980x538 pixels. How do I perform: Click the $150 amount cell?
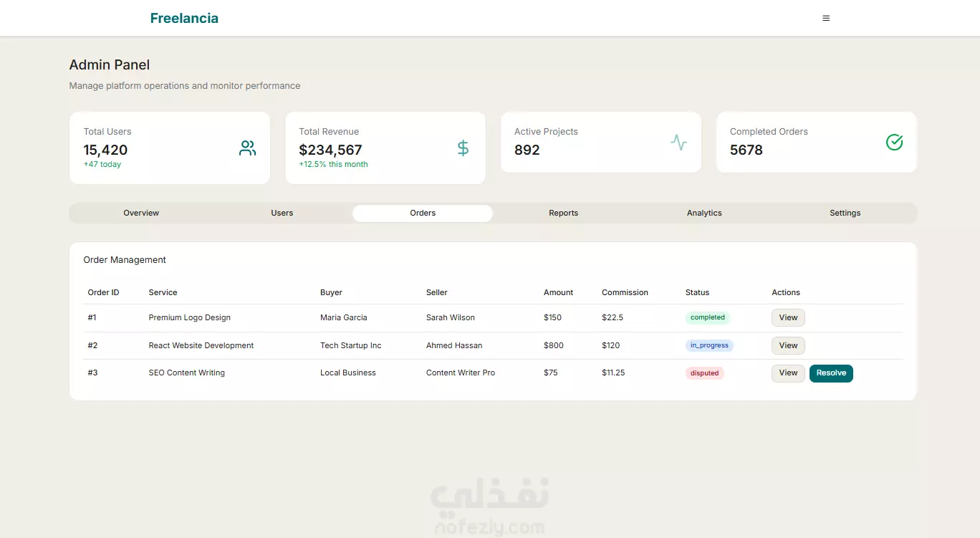552,317
